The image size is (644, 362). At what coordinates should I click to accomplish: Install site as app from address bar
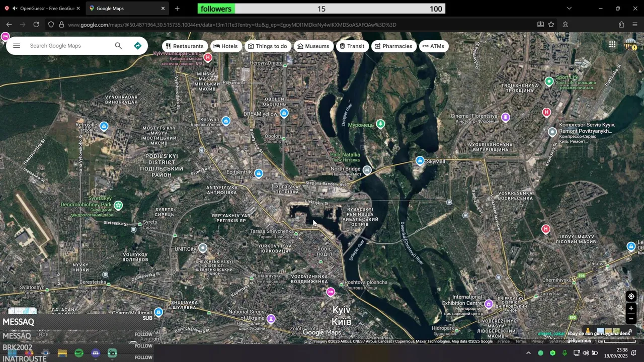pos(540,25)
